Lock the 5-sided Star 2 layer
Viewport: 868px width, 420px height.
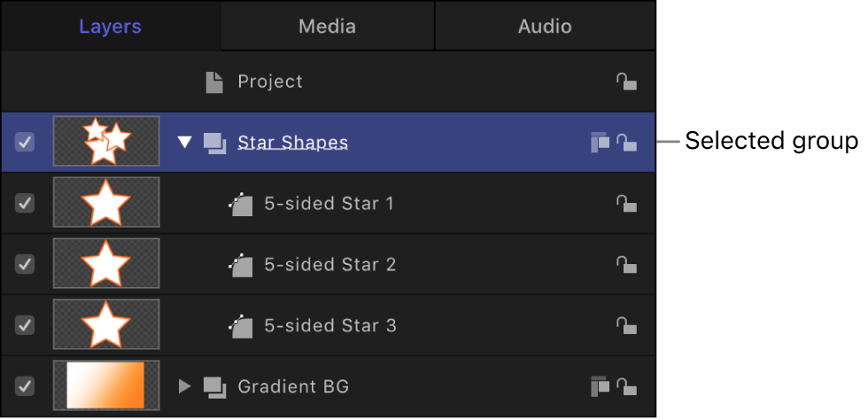[626, 264]
